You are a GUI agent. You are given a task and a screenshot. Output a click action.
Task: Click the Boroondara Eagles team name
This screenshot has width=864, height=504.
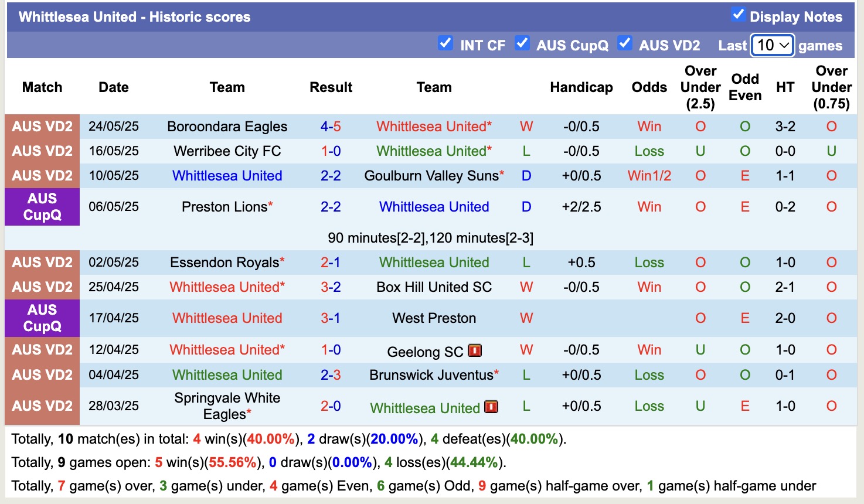click(x=227, y=126)
